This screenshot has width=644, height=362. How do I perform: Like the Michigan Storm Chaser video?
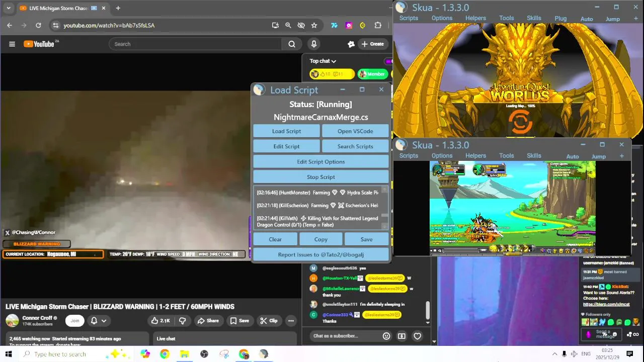[161, 321]
